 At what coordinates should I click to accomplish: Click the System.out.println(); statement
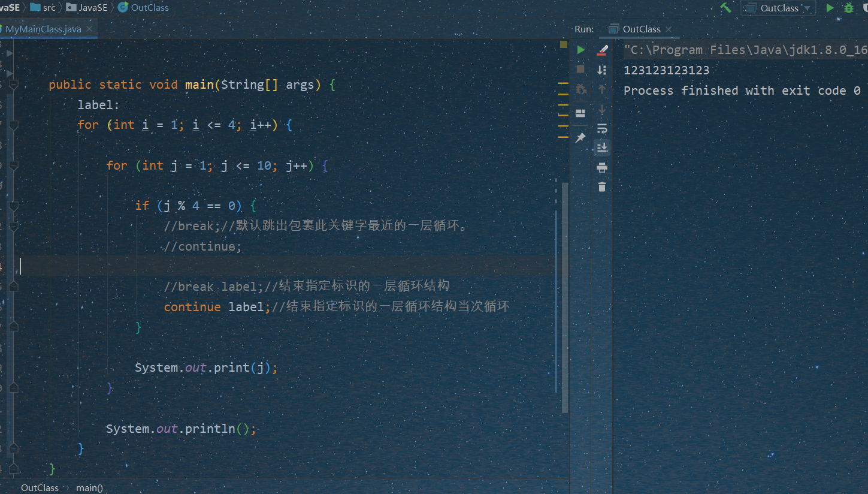(181, 429)
